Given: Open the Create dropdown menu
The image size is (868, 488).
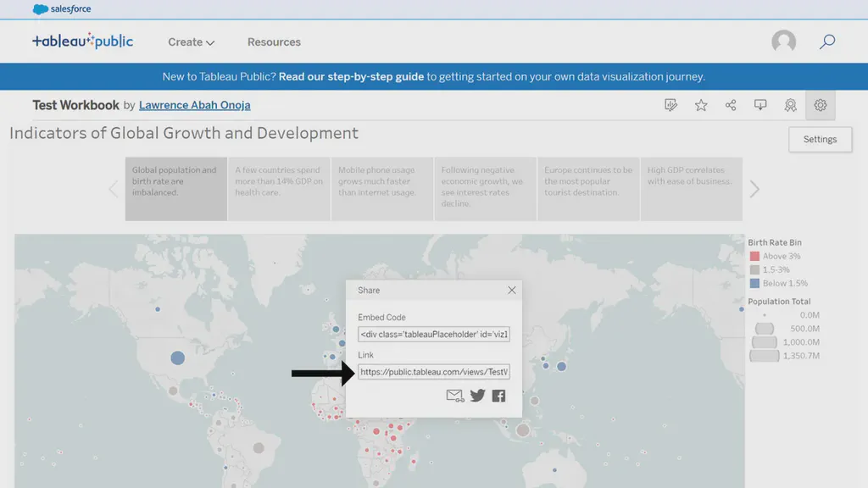Looking at the screenshot, I should pyautogui.click(x=191, y=42).
